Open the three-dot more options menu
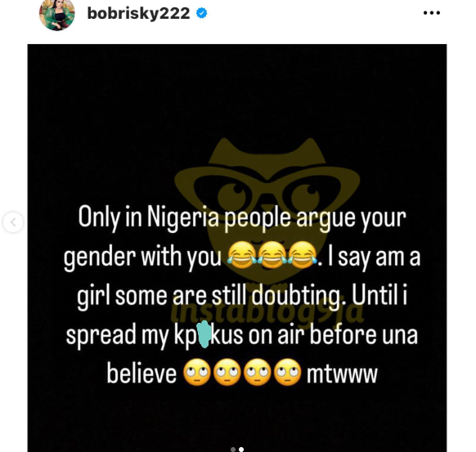The width and height of the screenshot is (476, 452). pos(431,13)
